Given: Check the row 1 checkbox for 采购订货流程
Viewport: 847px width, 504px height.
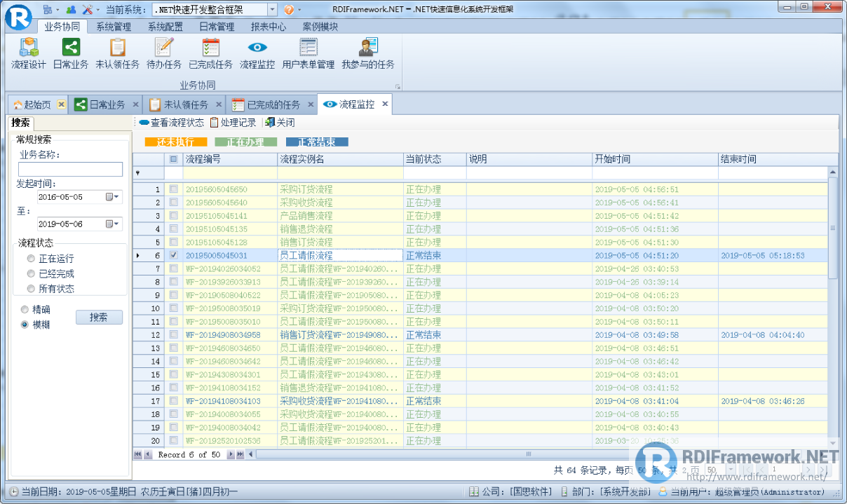Looking at the screenshot, I should (174, 189).
